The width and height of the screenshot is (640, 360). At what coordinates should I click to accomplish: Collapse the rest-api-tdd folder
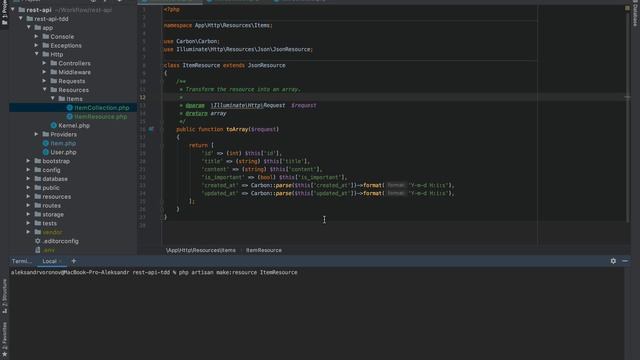21,19
